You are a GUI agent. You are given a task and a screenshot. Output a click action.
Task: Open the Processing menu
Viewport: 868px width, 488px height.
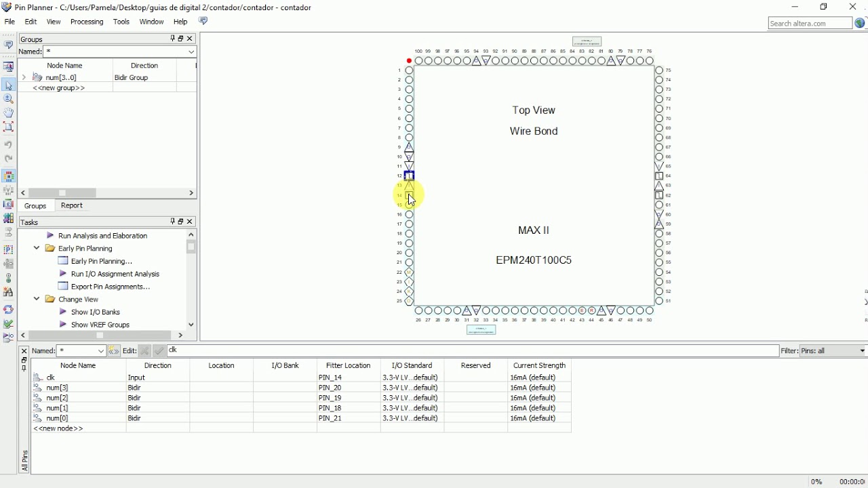click(87, 22)
